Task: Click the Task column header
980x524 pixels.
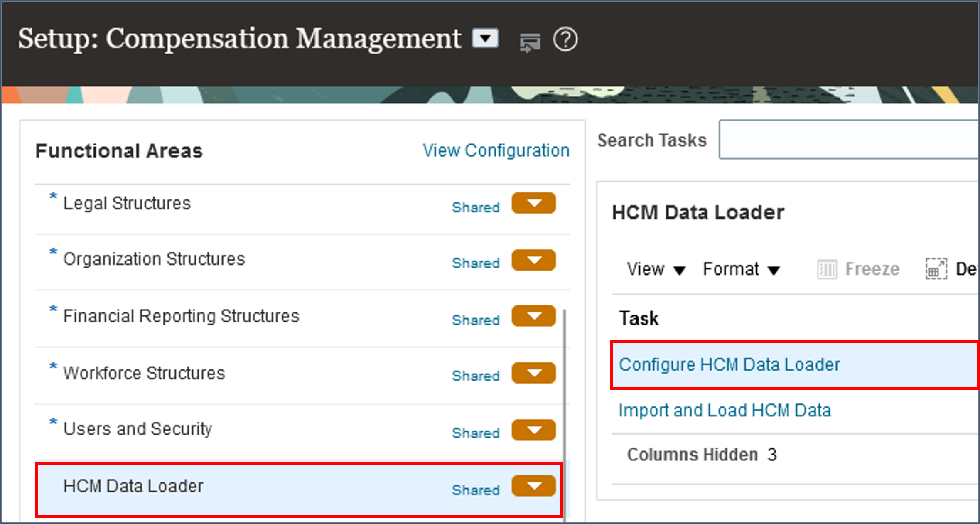Action: [x=639, y=318]
